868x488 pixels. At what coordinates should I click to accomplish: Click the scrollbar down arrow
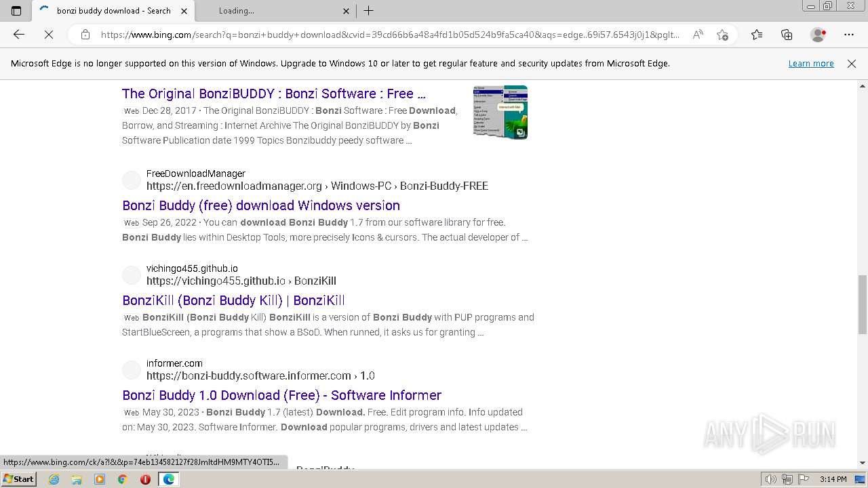point(863,463)
